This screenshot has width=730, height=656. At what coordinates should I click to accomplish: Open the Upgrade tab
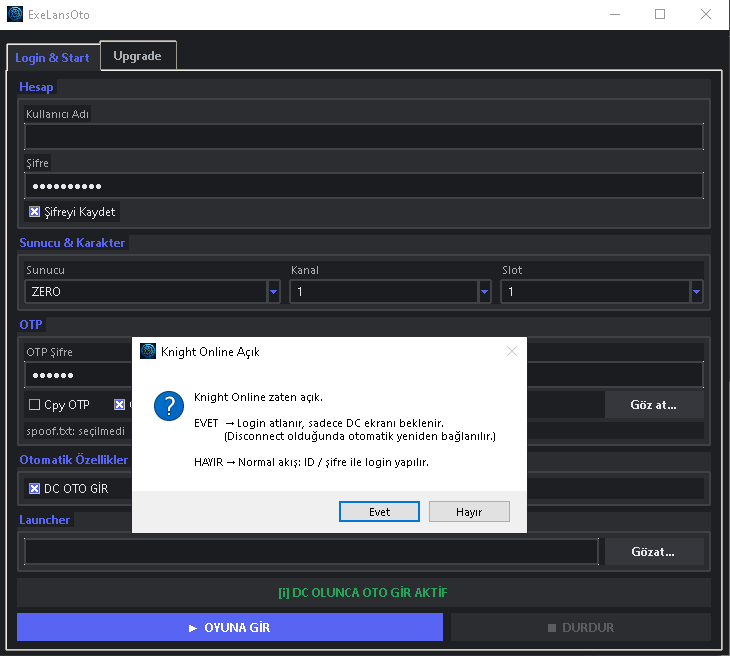coord(138,56)
